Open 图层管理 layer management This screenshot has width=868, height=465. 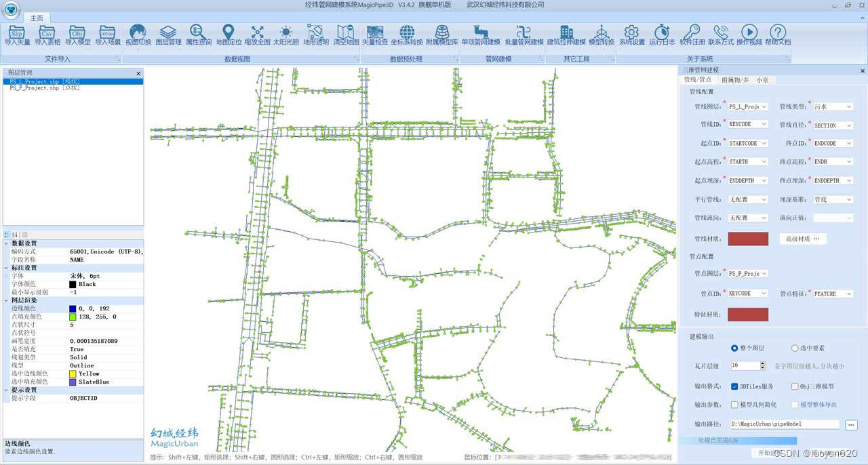point(168,35)
